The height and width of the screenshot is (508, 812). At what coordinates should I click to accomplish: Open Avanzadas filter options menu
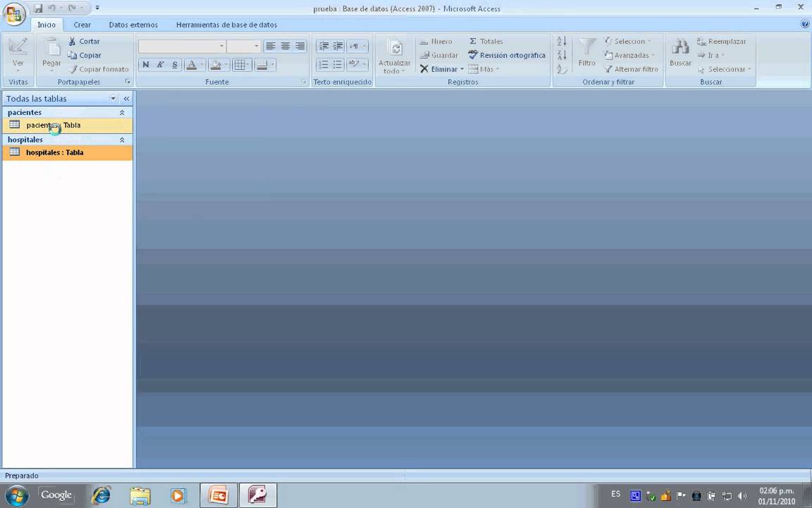pyautogui.click(x=629, y=55)
